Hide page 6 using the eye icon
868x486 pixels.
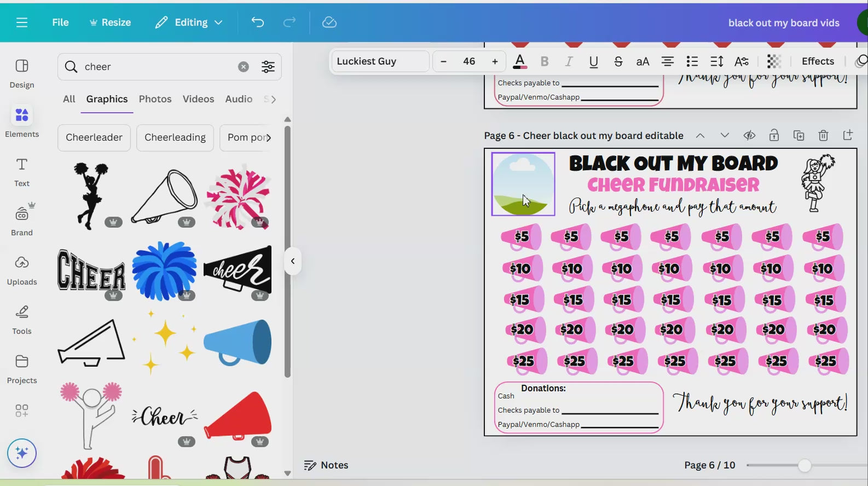click(x=749, y=135)
